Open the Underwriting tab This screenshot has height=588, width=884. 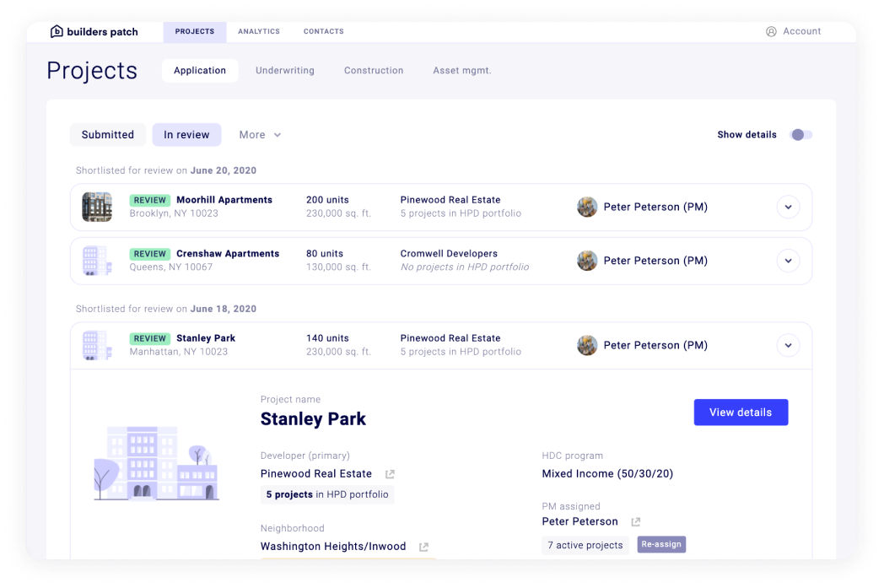[284, 71]
